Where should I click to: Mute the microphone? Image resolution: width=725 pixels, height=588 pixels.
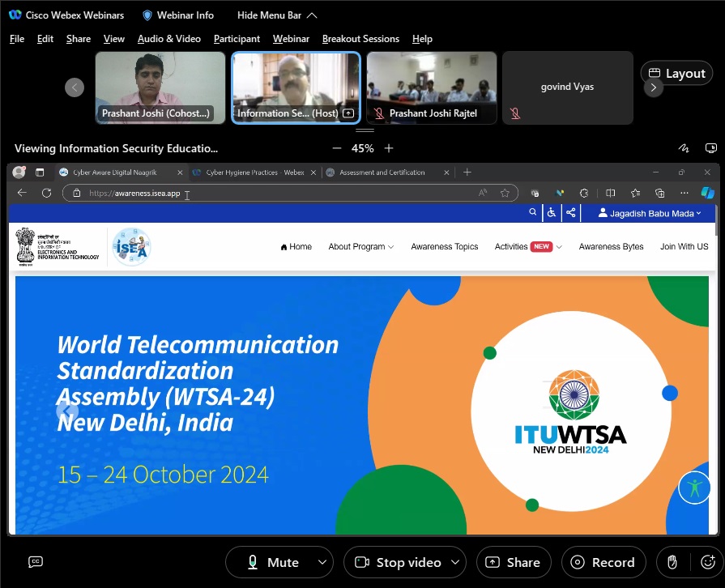272,562
